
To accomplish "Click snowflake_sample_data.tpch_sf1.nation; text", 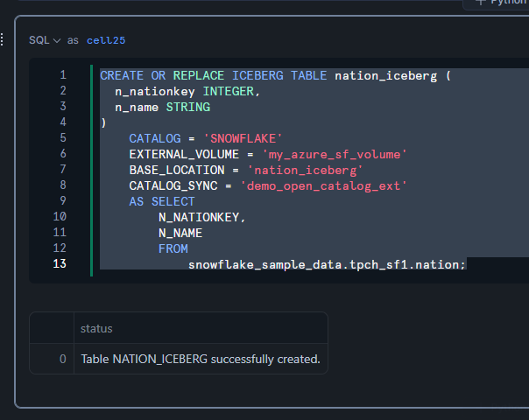I will click(x=327, y=264).
